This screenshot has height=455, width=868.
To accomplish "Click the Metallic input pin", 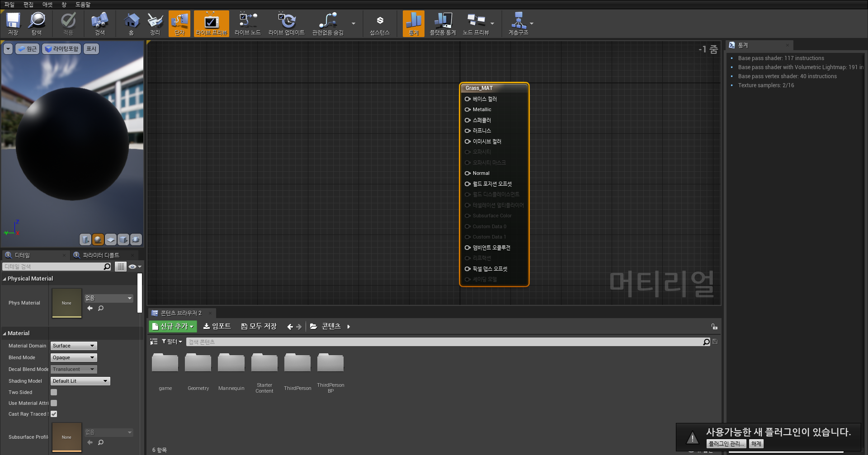I will click(x=467, y=109).
